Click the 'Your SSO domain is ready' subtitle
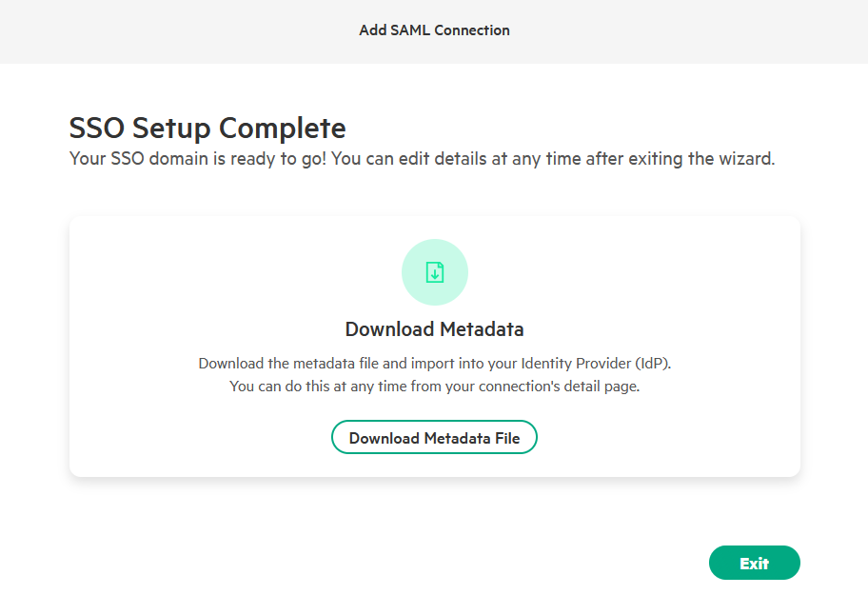This screenshot has width=868, height=615. (x=422, y=159)
